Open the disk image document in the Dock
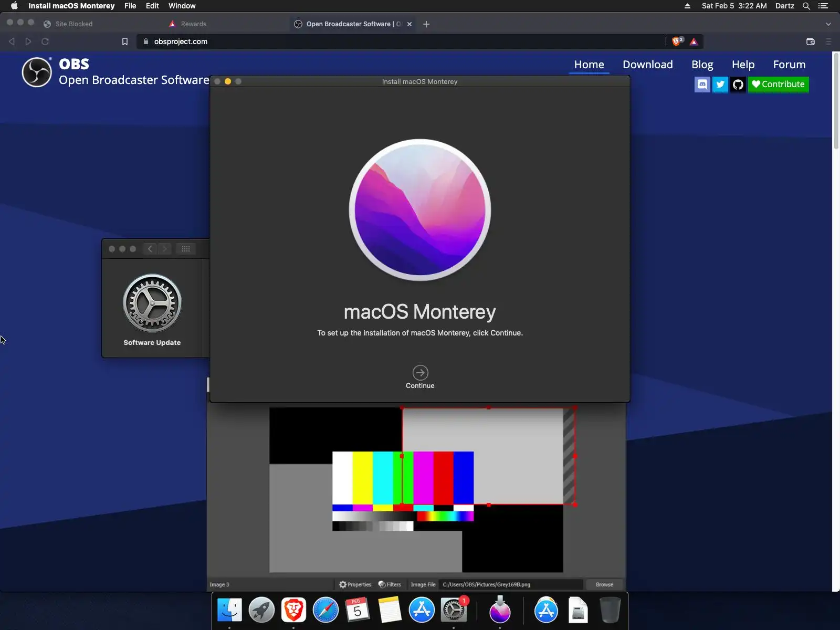Viewport: 840px width, 630px height. click(578, 610)
